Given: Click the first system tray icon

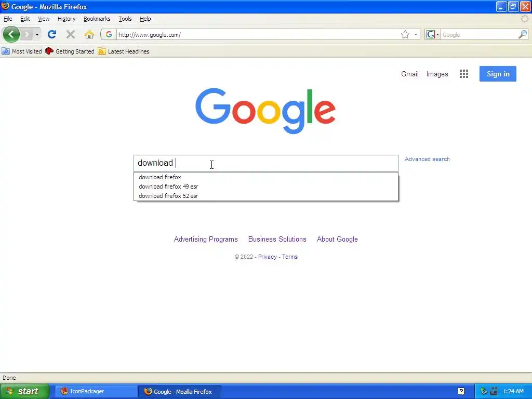Looking at the screenshot, I should click(x=484, y=391).
